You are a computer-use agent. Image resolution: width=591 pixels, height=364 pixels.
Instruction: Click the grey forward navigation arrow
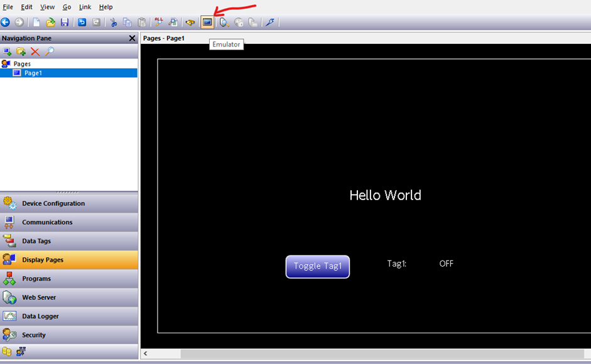pyautogui.click(x=19, y=22)
